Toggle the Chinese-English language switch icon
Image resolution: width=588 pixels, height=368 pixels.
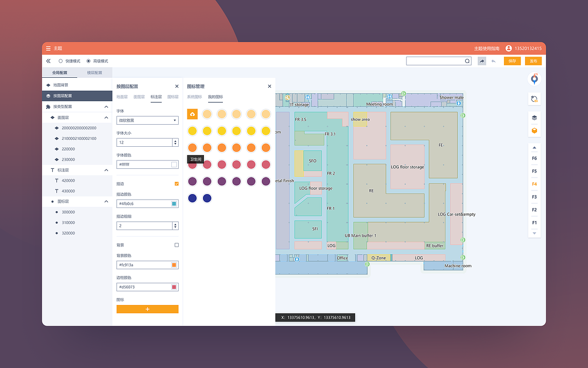click(534, 99)
